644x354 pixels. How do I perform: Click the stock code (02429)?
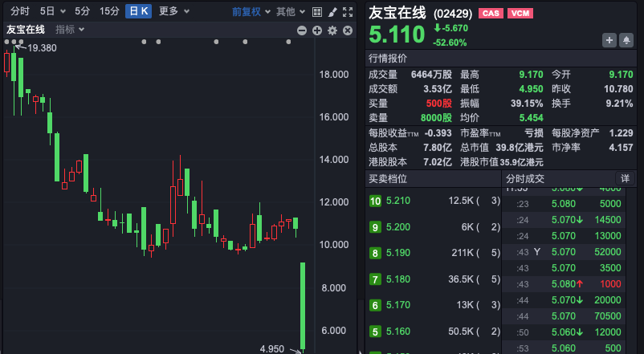coord(453,14)
